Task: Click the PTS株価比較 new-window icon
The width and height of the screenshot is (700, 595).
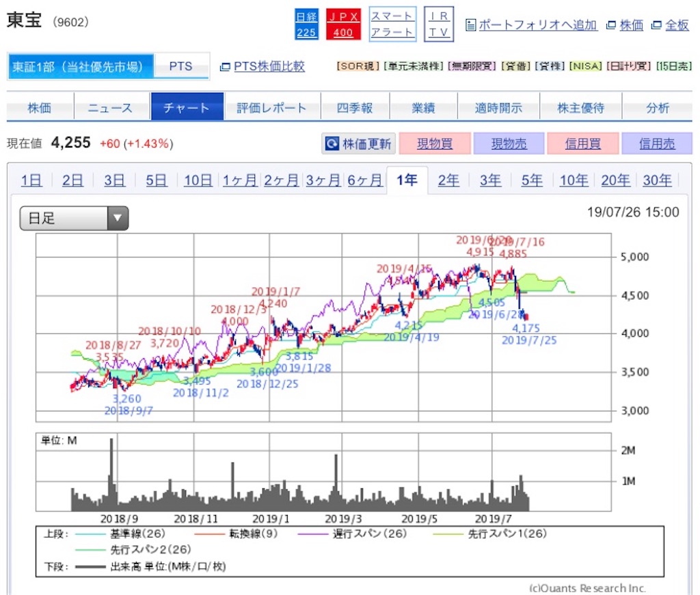Action: [225, 67]
